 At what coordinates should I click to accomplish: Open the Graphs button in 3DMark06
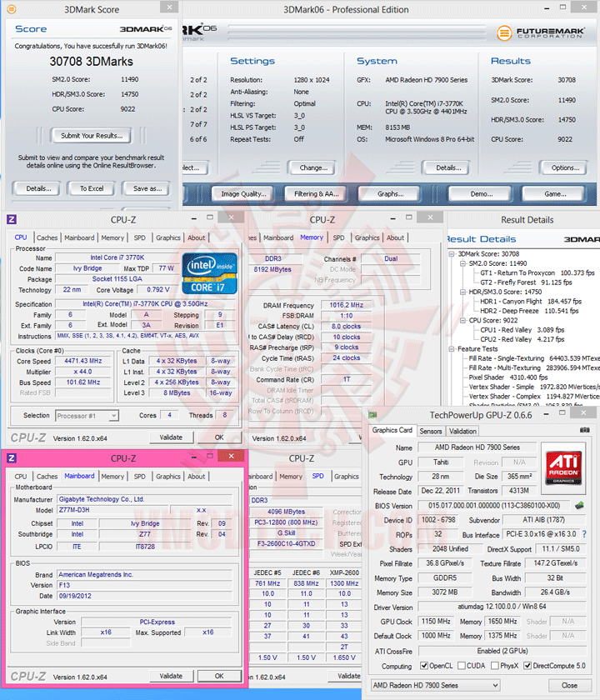390,193
